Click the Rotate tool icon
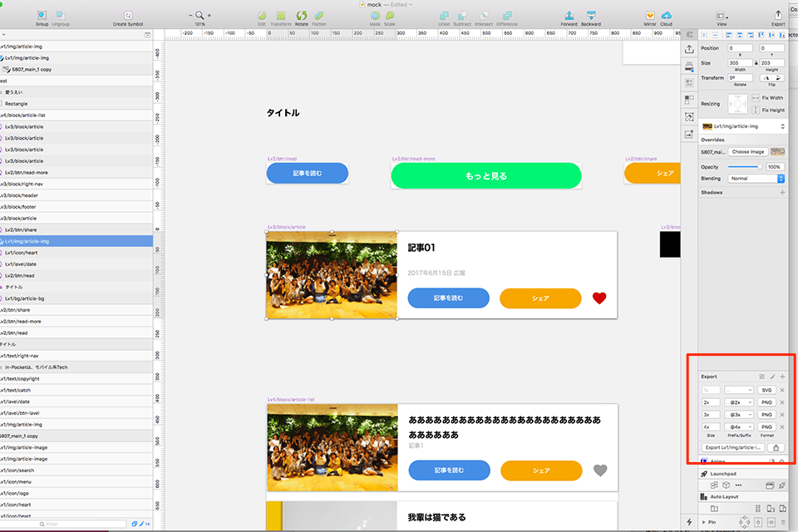 click(x=301, y=15)
